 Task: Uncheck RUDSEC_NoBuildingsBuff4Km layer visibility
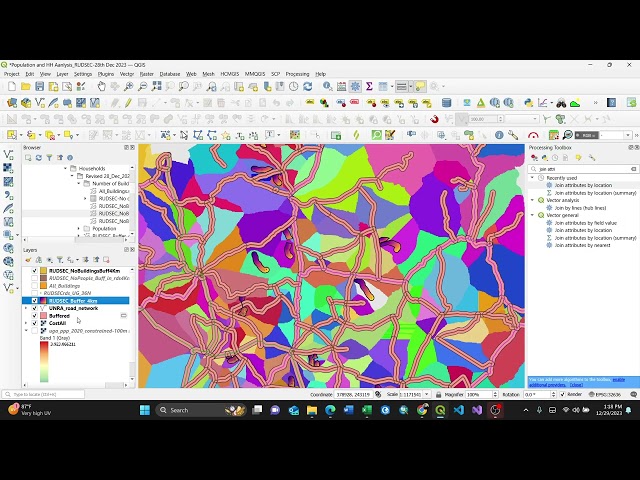(x=35, y=271)
